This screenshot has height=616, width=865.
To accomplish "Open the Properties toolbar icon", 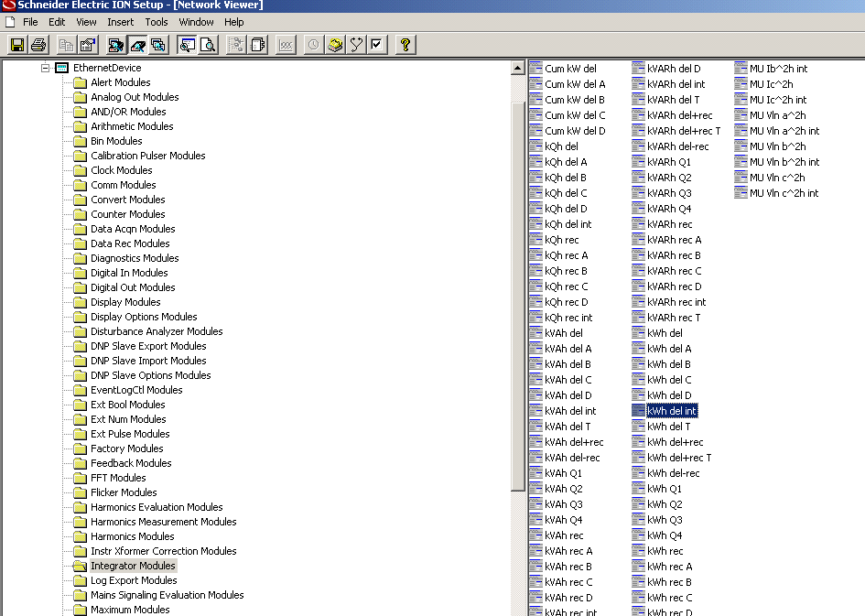I will pyautogui.click(x=88, y=45).
